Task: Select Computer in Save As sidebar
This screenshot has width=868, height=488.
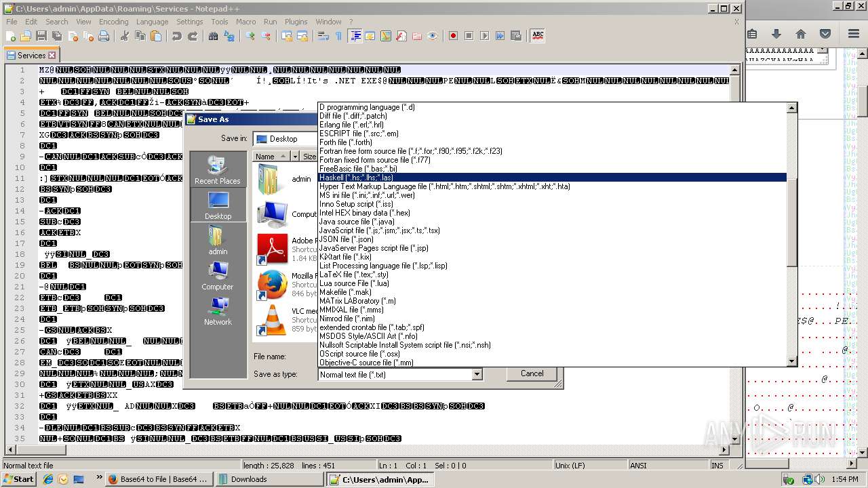Action: pos(218,275)
